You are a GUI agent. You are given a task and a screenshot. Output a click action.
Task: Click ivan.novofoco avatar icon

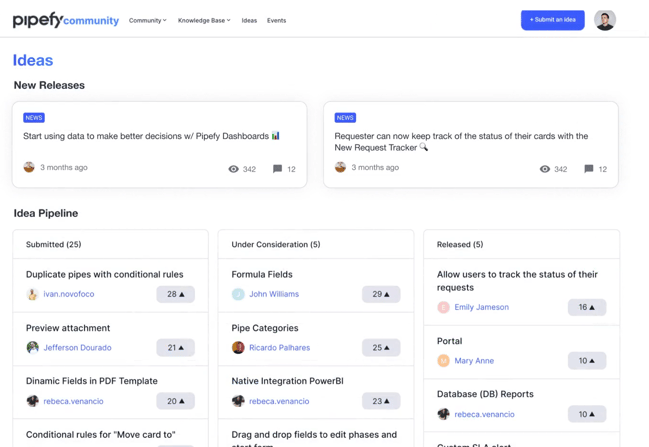pos(32,294)
